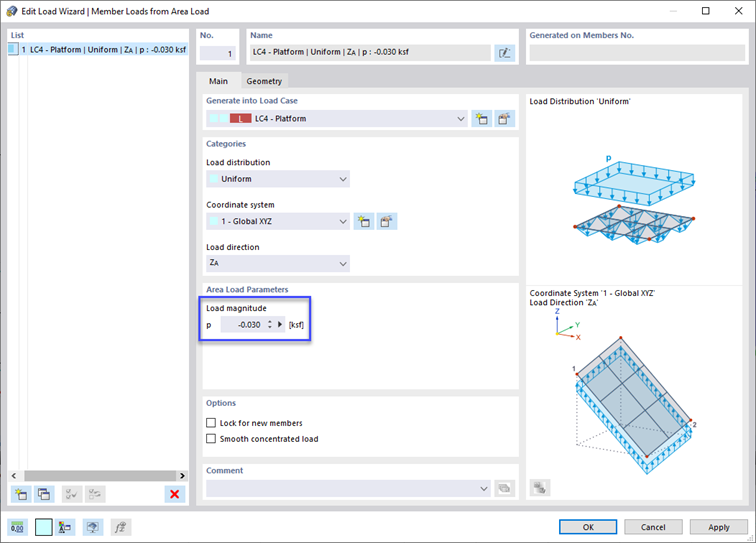Click deselect icon below List panel
Screen dimensions: 756x543
[x=95, y=494]
